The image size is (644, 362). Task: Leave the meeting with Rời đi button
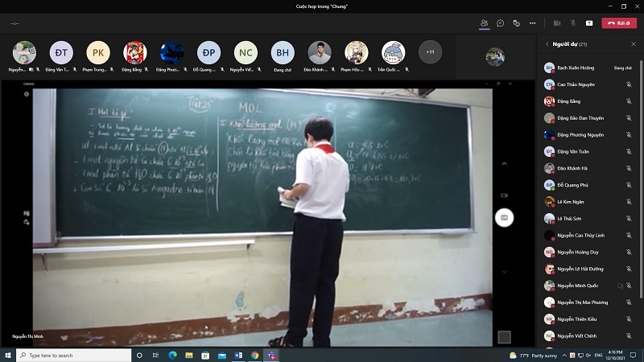619,23
